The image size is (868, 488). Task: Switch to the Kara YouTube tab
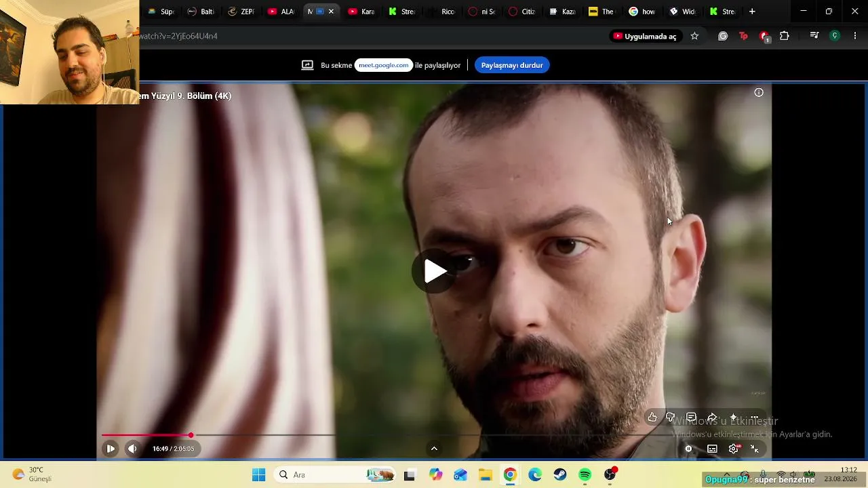coord(362,12)
